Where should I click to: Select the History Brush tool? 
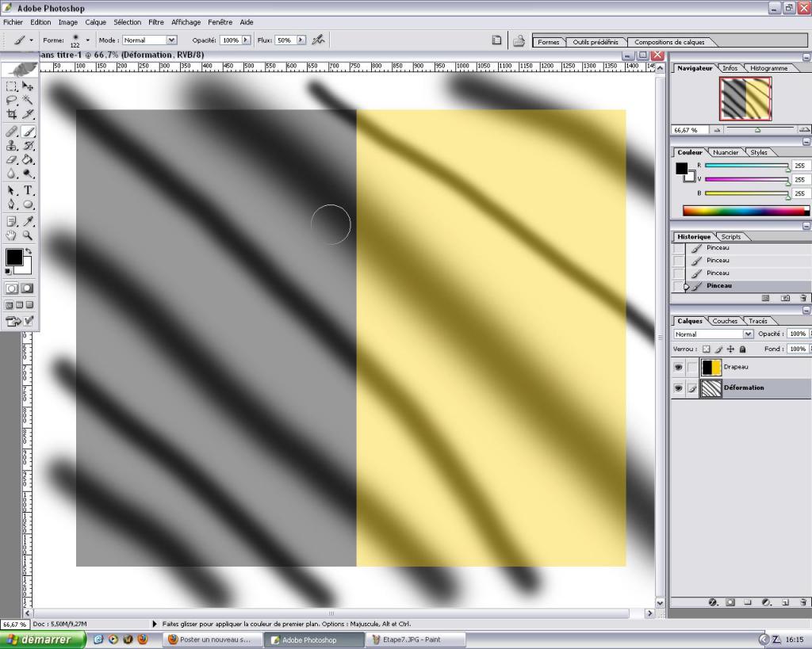[28, 146]
